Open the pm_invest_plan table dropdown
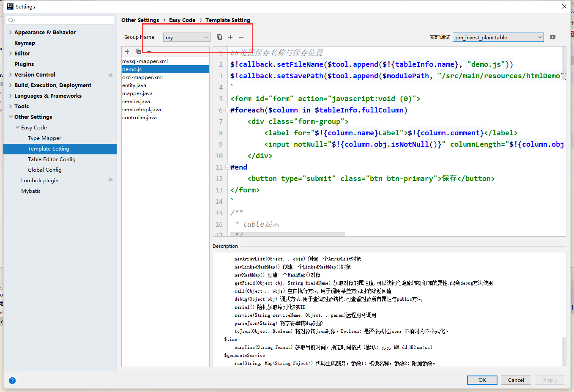This screenshot has height=392, width=574. pyautogui.click(x=498, y=37)
